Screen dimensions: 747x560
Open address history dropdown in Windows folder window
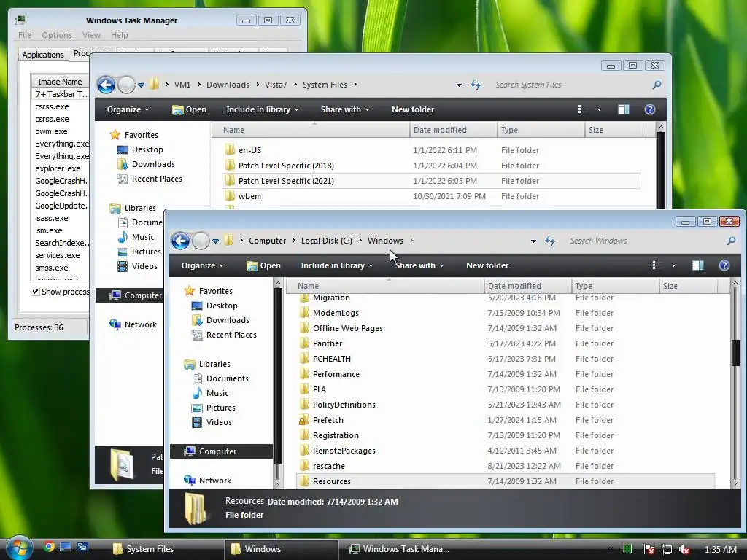click(533, 241)
